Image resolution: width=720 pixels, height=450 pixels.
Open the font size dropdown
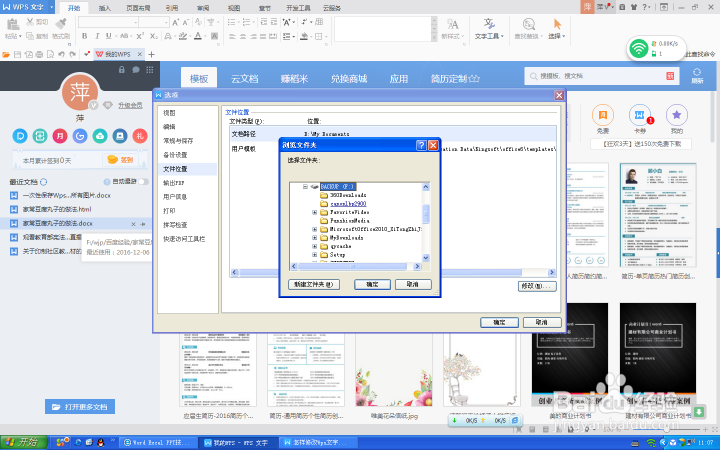pos(166,22)
